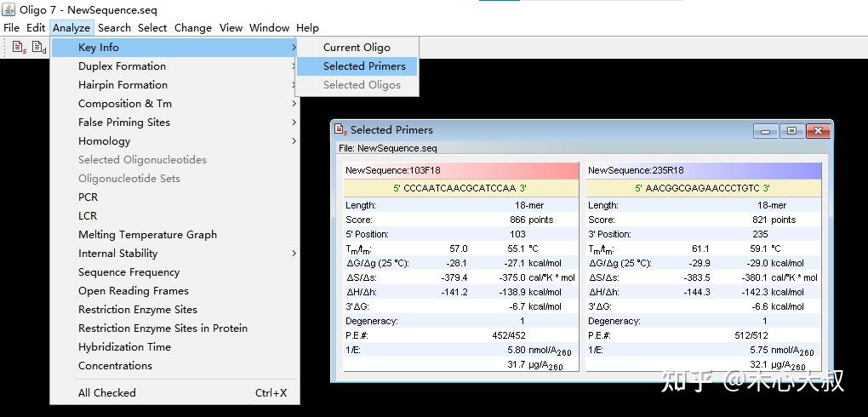Click the document 'd' toolbar icon

39,48
